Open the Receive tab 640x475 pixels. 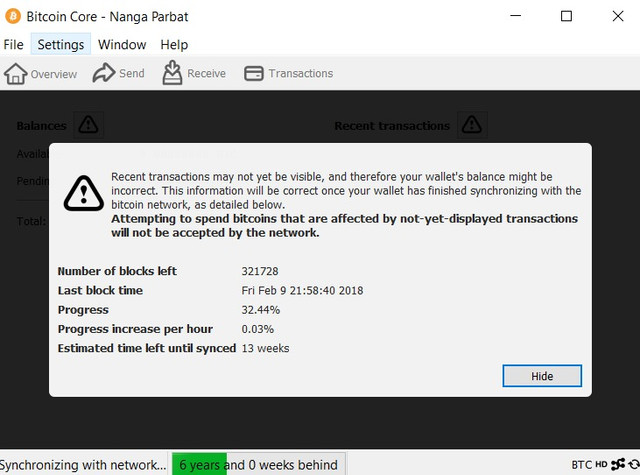point(194,73)
